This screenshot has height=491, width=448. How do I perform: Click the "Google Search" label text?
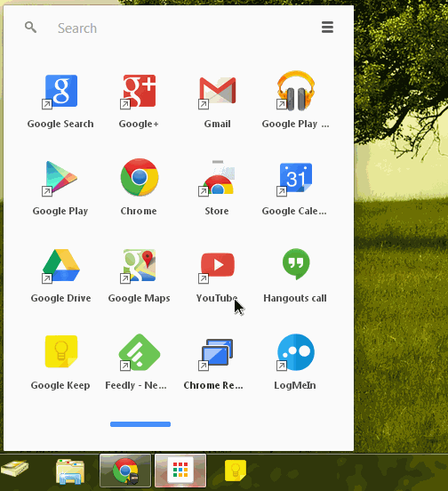click(60, 124)
